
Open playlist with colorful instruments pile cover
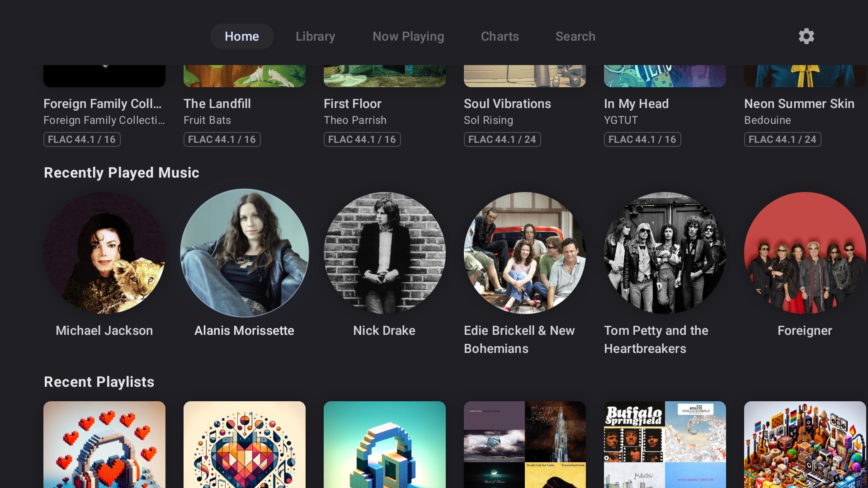tap(805, 445)
